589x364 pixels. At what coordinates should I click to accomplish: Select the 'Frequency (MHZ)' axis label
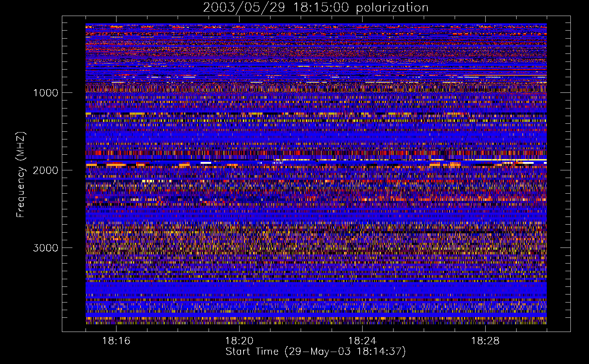tap(21, 175)
